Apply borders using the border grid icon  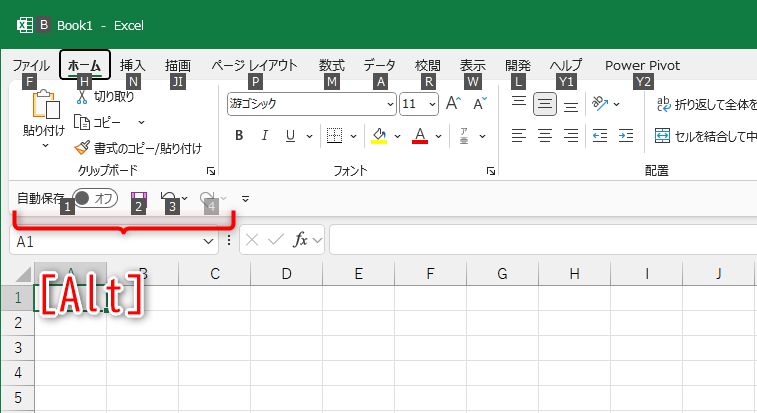pos(334,136)
